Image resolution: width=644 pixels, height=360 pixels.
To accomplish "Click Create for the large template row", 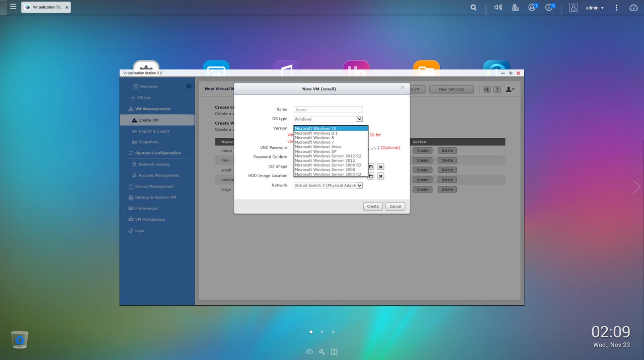I will pos(423,190).
